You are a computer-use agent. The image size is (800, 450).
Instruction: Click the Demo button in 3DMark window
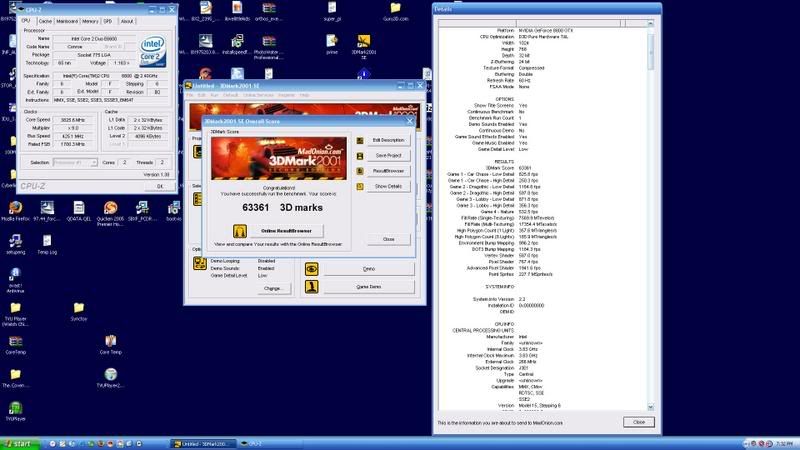coord(369,269)
